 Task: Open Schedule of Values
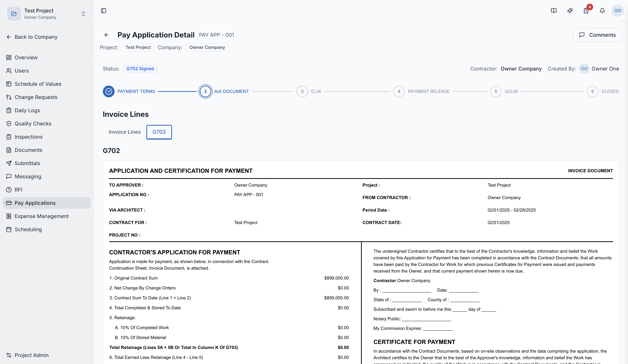point(47,84)
